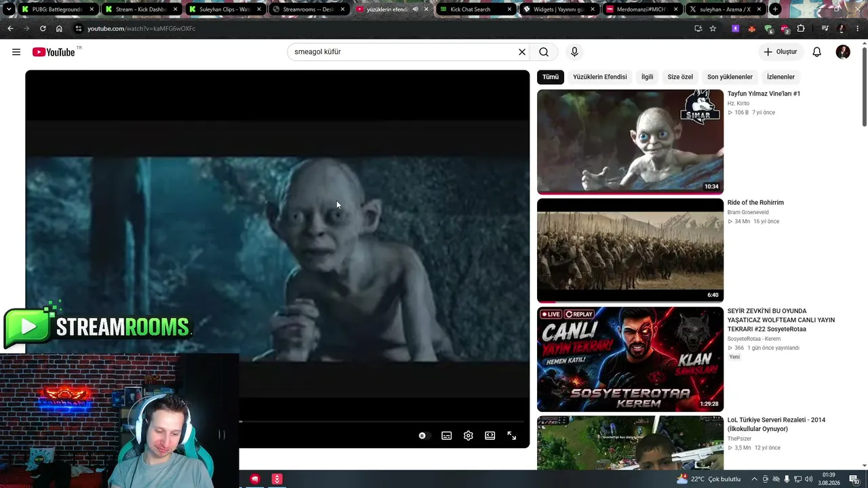Viewport: 868px width, 488px height.
Task: Open the weather widget showing 22°C
Action: tap(709, 479)
